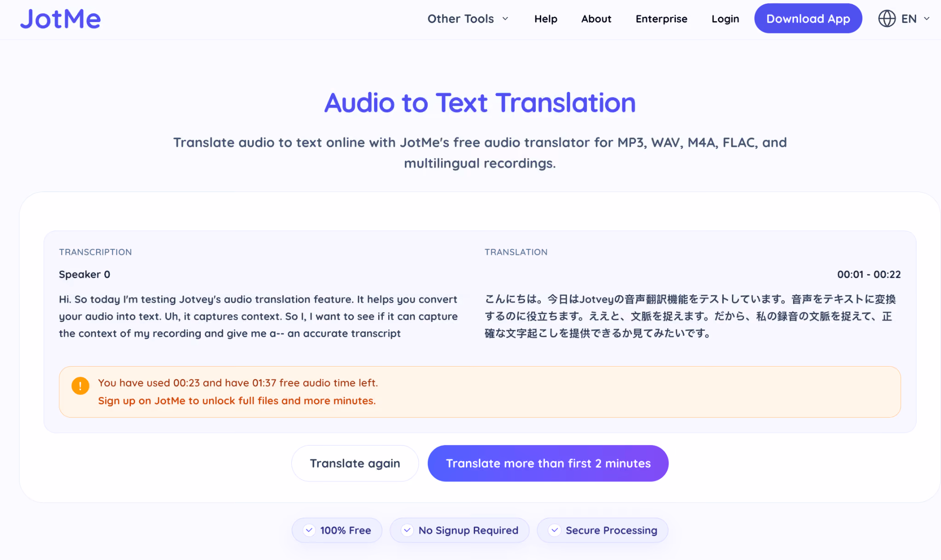941x560 pixels.
Task: Click the Secure Processing badge label
Action: point(611,530)
